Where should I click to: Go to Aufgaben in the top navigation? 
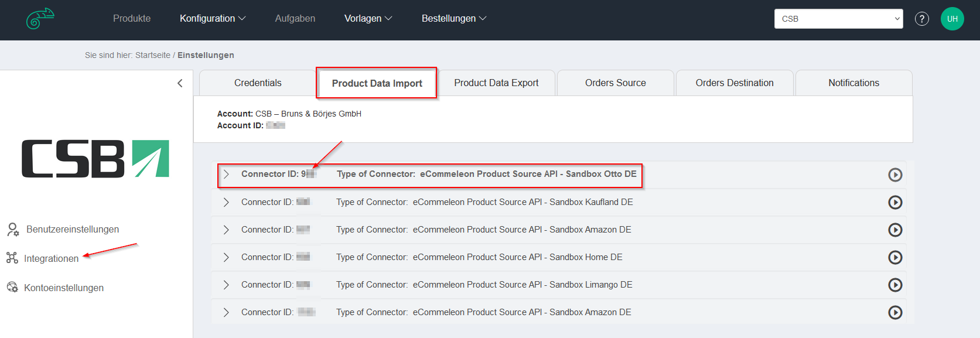click(295, 19)
